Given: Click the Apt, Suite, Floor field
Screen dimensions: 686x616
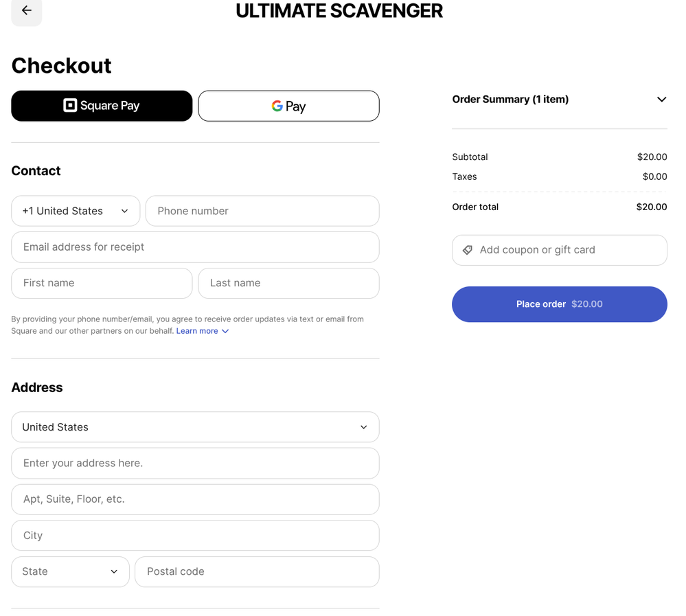Looking at the screenshot, I should 195,499.
